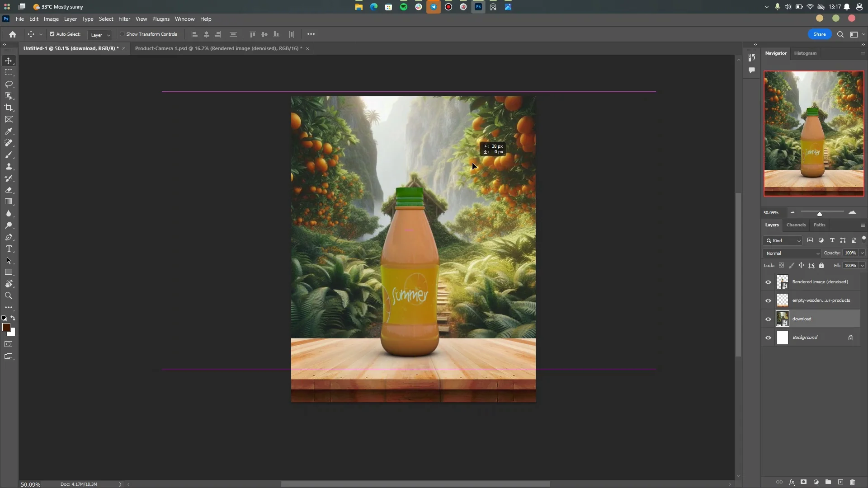Select the Eyedropper tool
Viewport: 868px width, 488px height.
[x=9, y=131]
